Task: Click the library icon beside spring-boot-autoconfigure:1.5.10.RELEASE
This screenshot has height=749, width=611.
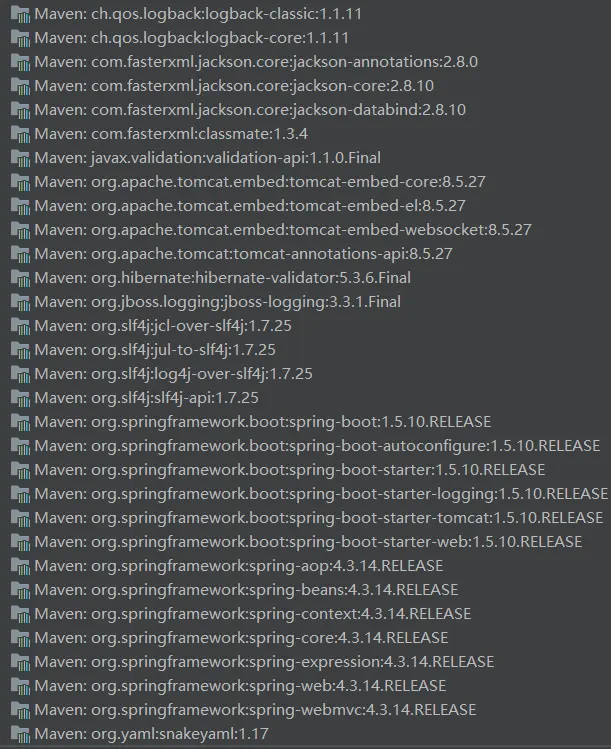Action: (20, 446)
